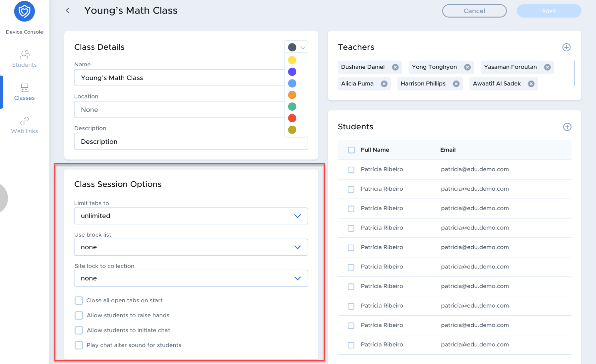Image resolution: width=596 pixels, height=364 pixels.
Task: Pick the olive gold class color
Action: pos(292,130)
